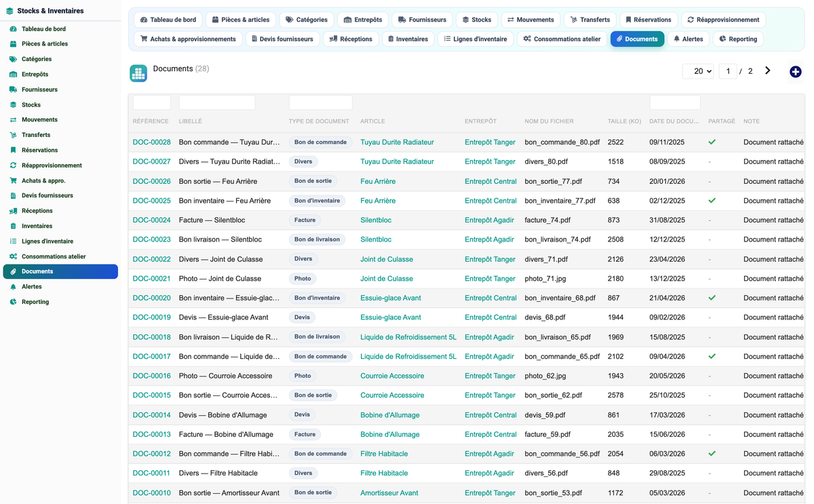This screenshot has height=504, width=814.
Task: Open Réceptions in the sidebar
Action: click(x=37, y=211)
